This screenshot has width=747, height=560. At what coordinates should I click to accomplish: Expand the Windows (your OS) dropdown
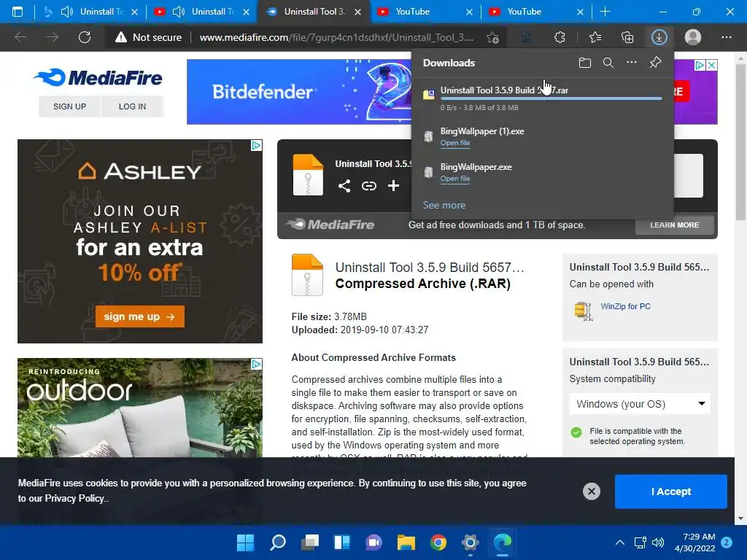[x=639, y=404]
